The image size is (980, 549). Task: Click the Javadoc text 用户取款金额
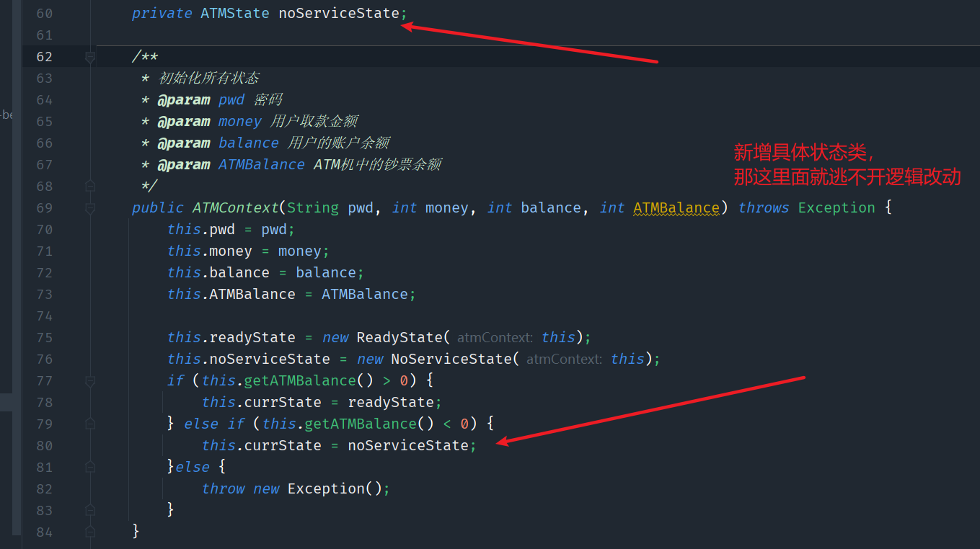(x=314, y=121)
